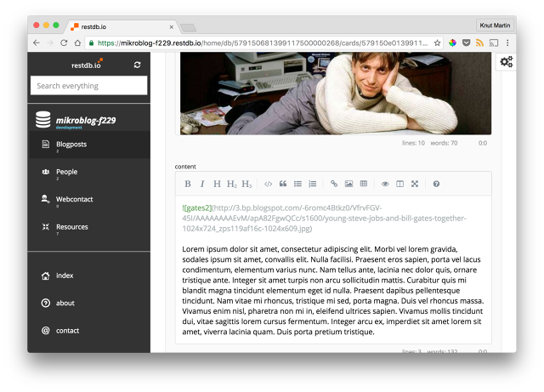The height and width of the screenshot is (392, 544).
Task: Insert a hyperlink using link icon
Action: [334, 184]
